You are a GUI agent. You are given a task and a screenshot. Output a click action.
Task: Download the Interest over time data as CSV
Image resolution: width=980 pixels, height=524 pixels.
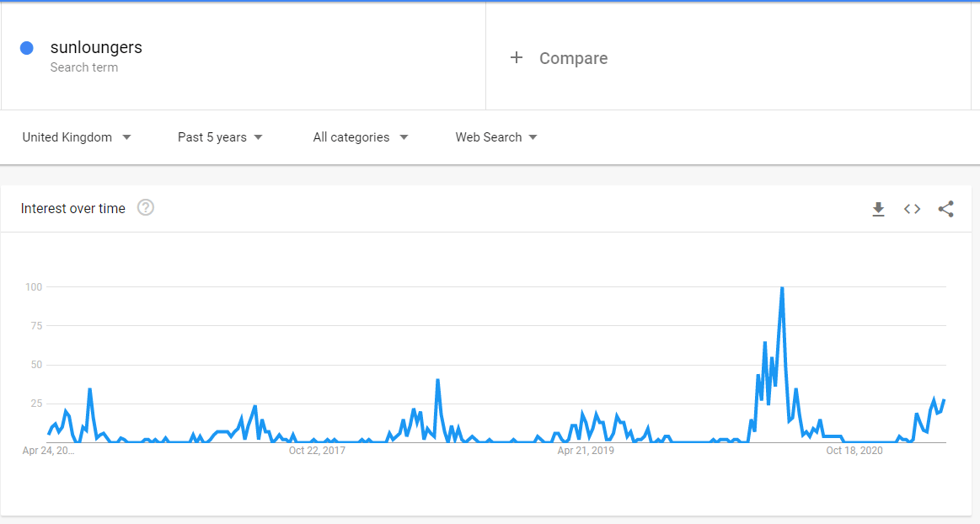[878, 209]
